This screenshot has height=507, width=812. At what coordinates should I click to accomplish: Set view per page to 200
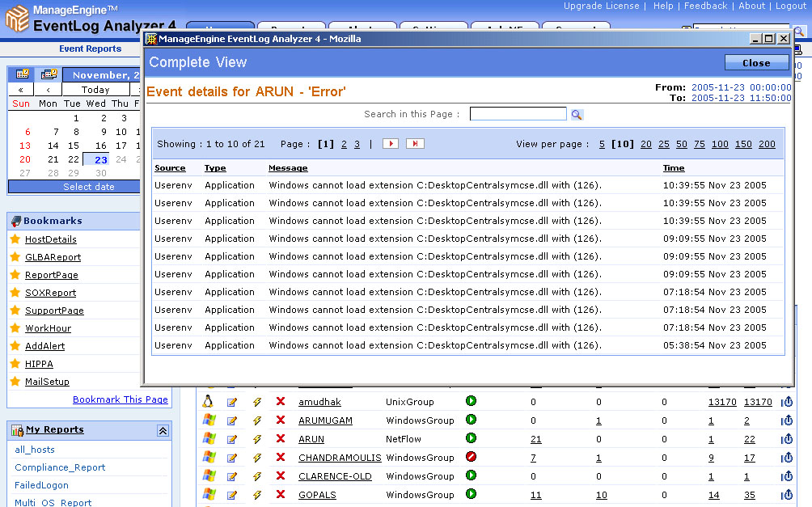767,144
